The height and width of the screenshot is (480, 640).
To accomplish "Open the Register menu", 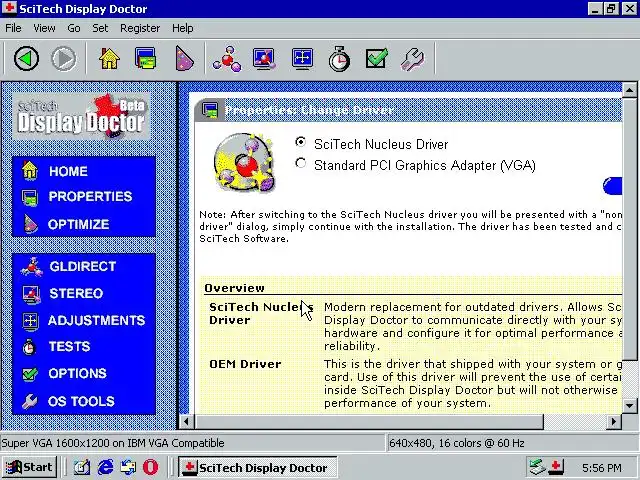I will 140,28.
